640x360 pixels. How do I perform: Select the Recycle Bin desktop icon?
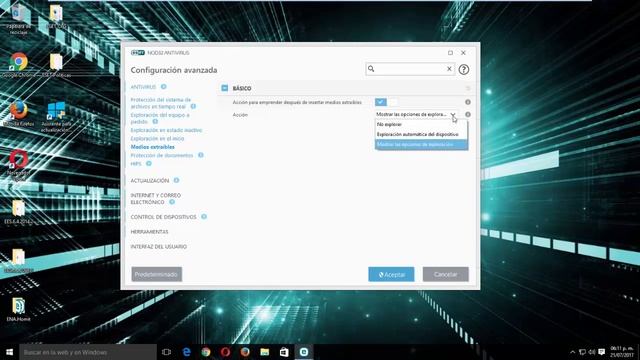click(18, 19)
